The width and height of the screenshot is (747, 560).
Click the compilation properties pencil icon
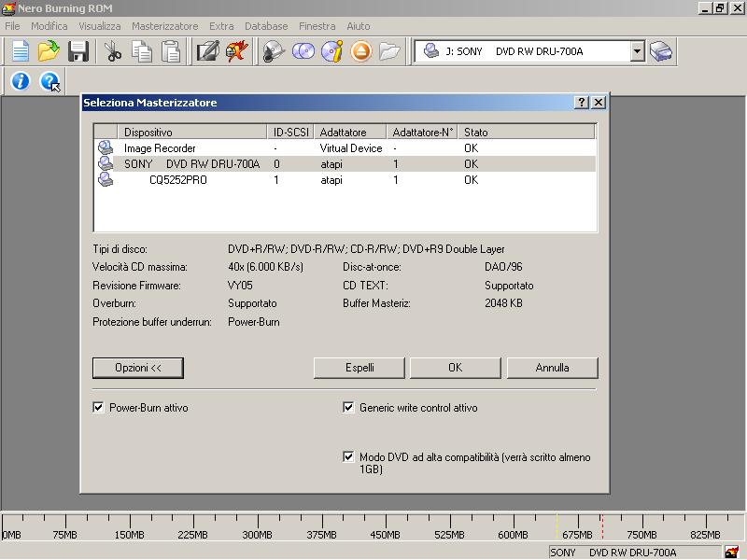point(207,51)
